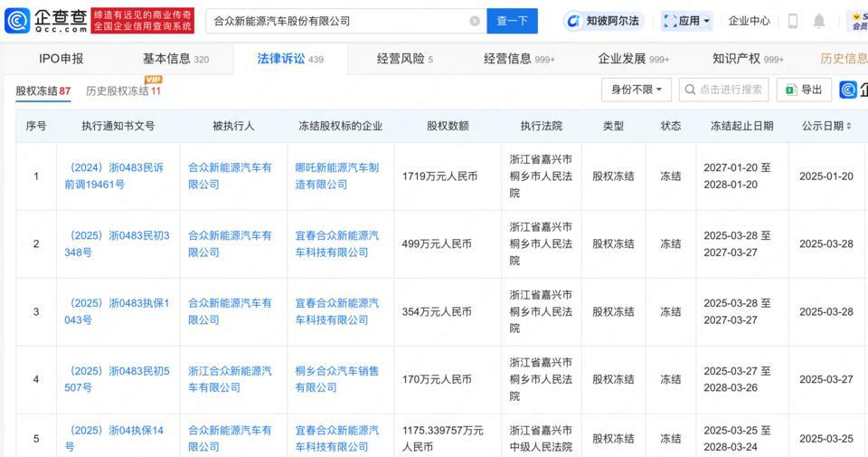This screenshot has width=868, height=457.
Task: Expand the 应用 dropdown menu
Action: (x=687, y=21)
